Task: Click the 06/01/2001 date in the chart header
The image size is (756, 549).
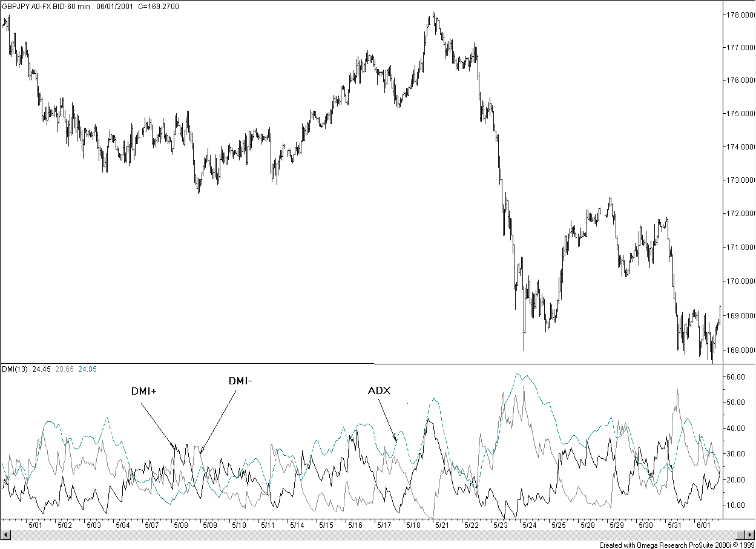Action: click(x=114, y=7)
